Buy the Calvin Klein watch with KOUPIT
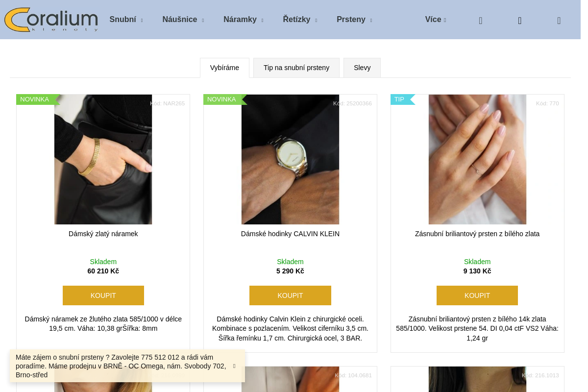Image resolution: width=588 pixels, height=392 pixels. pos(290,295)
